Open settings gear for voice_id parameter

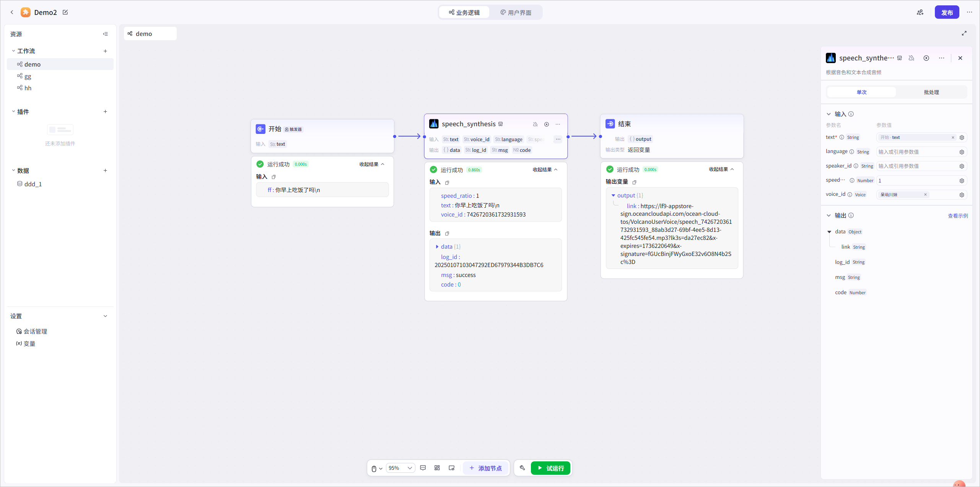click(x=962, y=195)
